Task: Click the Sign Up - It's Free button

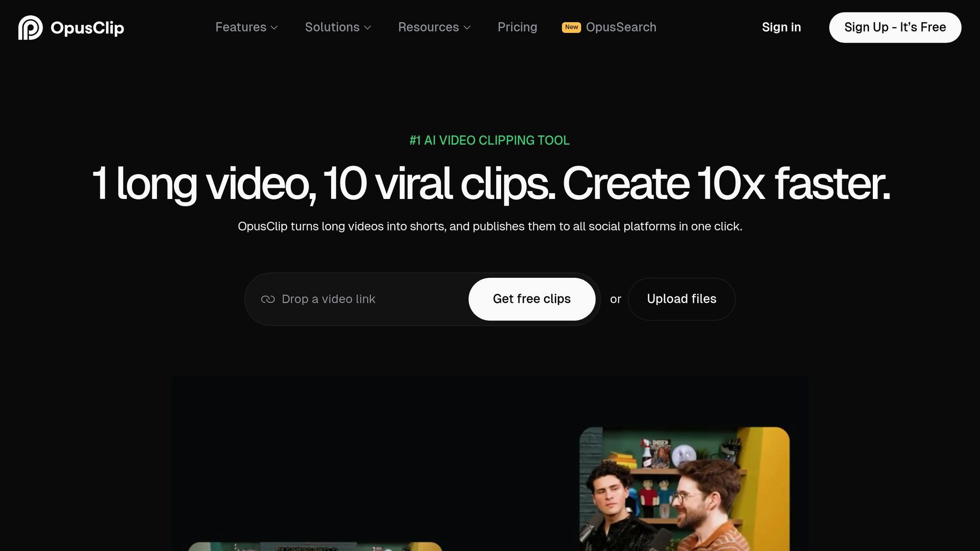Action: pos(895,27)
